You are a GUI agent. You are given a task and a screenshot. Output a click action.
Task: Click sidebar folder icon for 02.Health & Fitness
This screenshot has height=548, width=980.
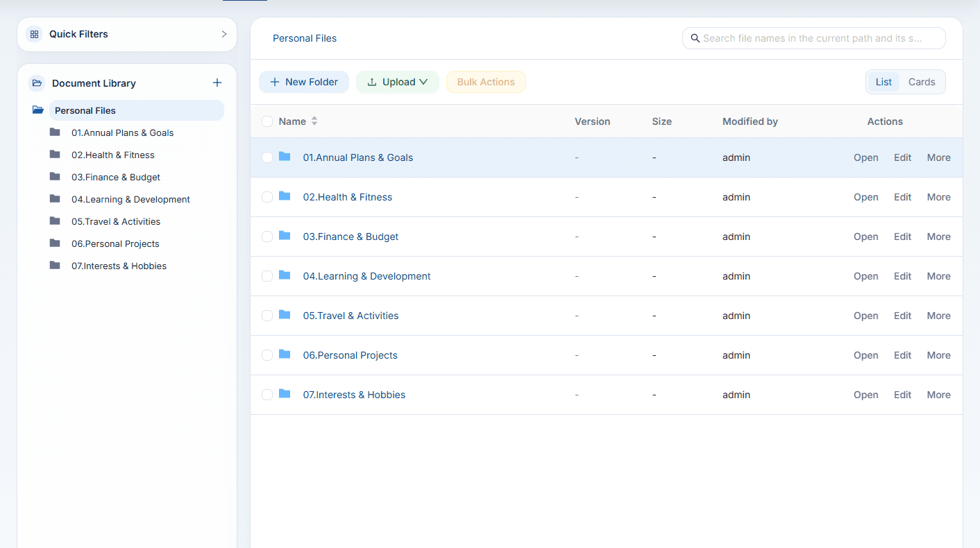[x=55, y=154]
